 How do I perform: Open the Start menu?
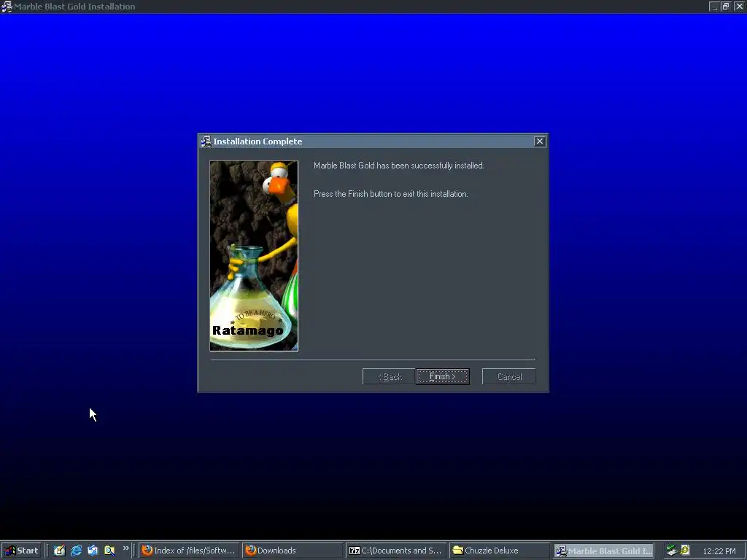(x=21, y=551)
